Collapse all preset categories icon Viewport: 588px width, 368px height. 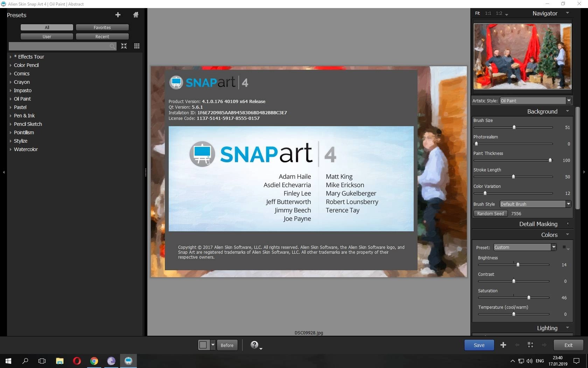coord(124,46)
